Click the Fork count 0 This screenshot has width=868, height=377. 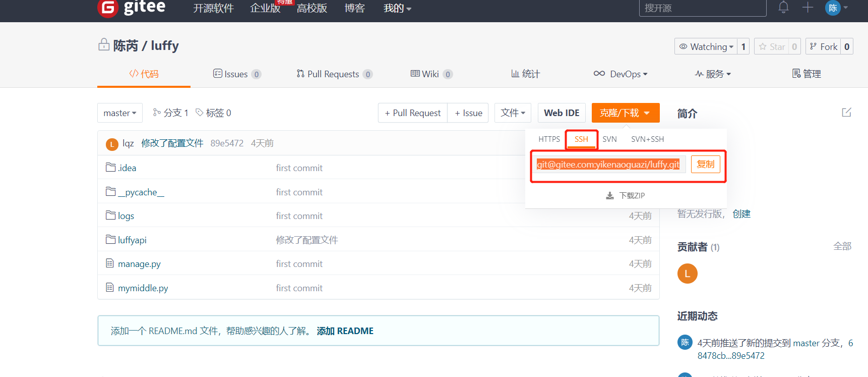click(x=847, y=46)
